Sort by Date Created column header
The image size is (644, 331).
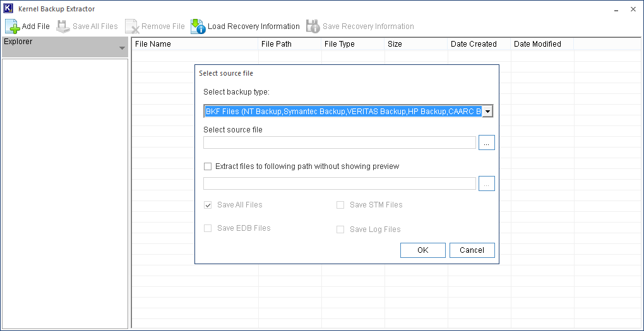479,44
